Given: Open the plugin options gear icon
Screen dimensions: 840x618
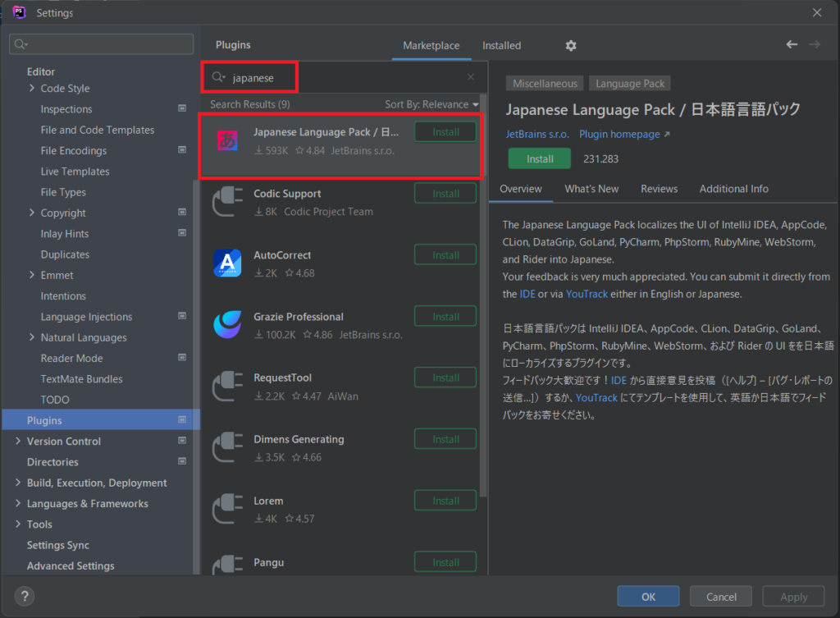Looking at the screenshot, I should (x=570, y=46).
